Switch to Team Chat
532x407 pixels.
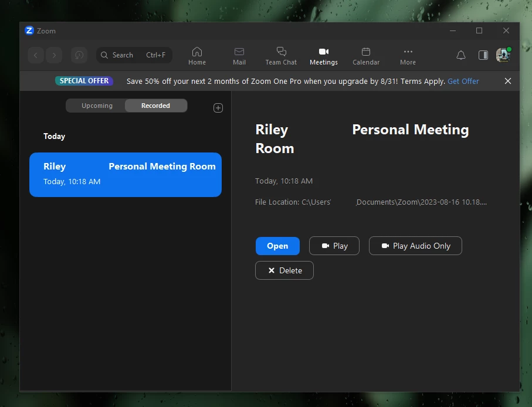coord(281,56)
